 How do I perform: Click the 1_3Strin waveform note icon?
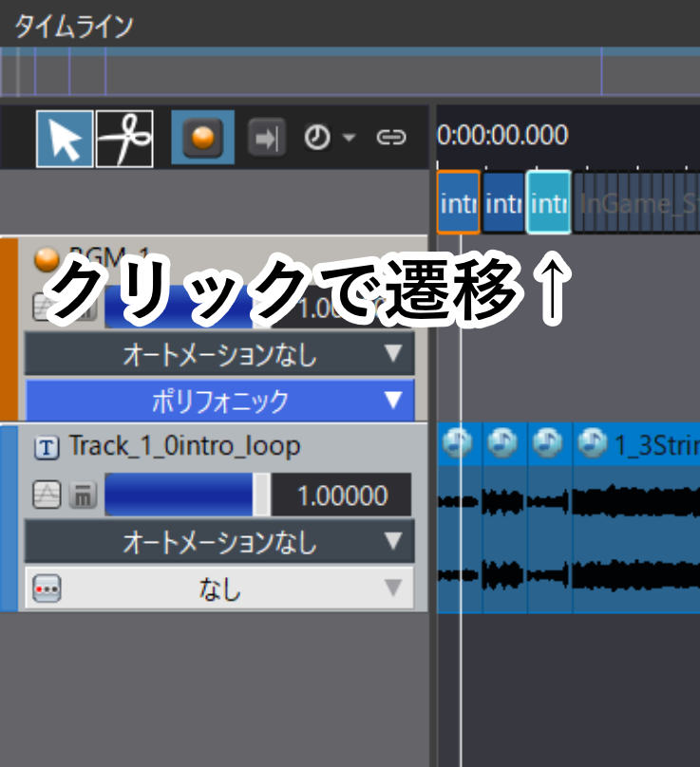(593, 443)
